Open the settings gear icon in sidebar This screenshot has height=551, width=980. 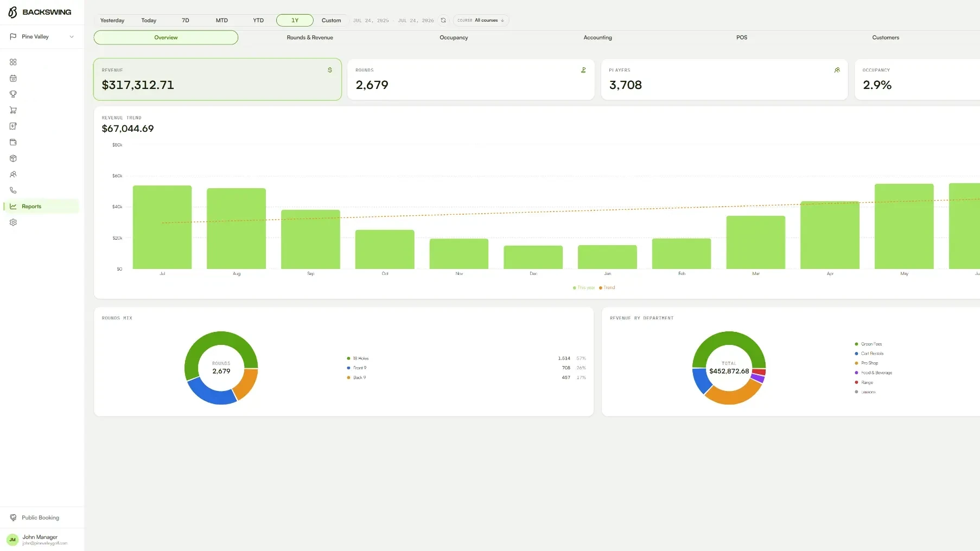(13, 222)
